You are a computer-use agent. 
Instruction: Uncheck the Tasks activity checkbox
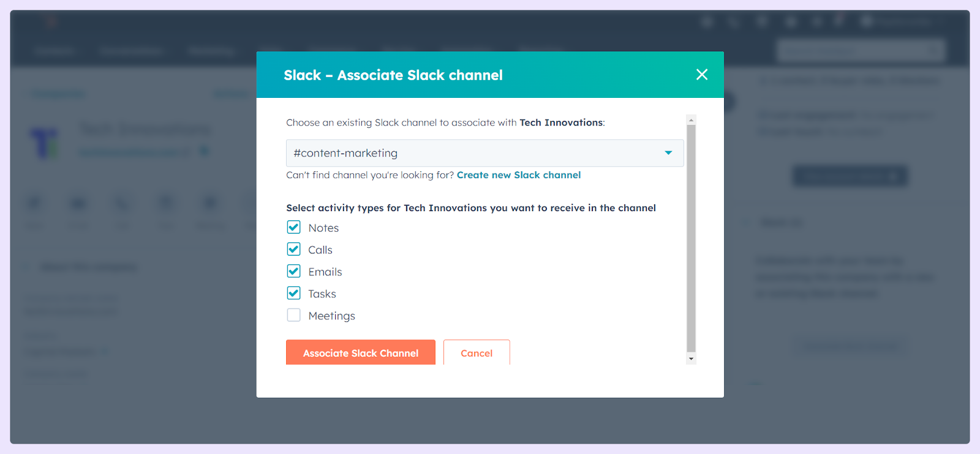point(294,294)
